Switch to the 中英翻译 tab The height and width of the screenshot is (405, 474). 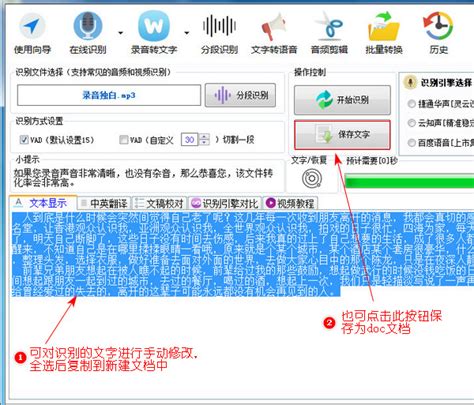105,203
